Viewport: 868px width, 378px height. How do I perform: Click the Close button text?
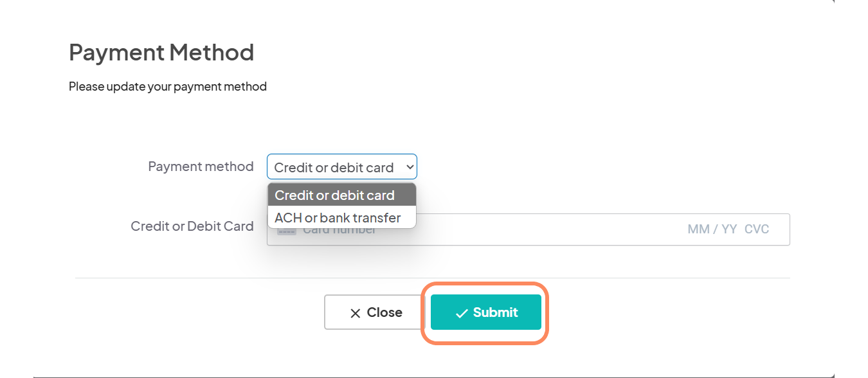click(384, 312)
